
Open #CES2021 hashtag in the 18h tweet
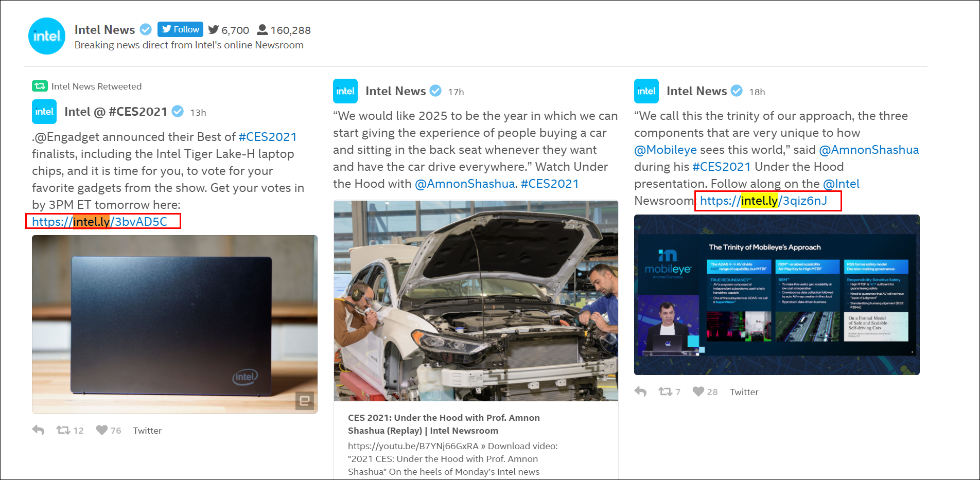[722, 167]
